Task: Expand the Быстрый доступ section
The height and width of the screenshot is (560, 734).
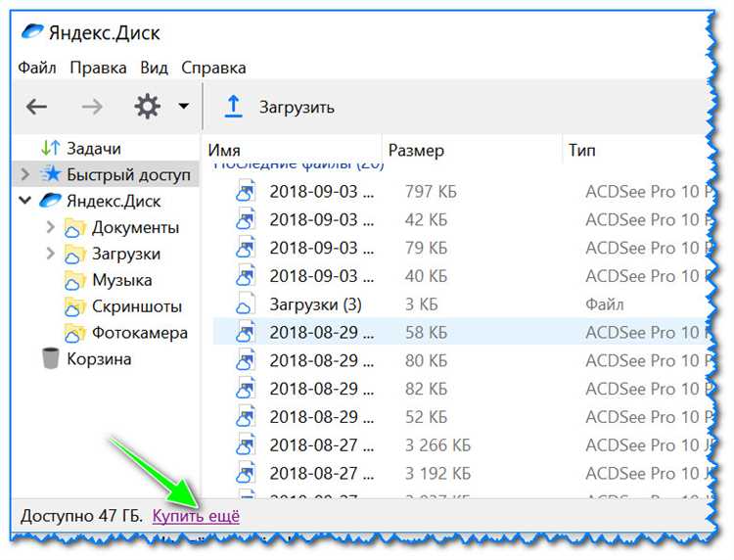Action: pos(25,175)
